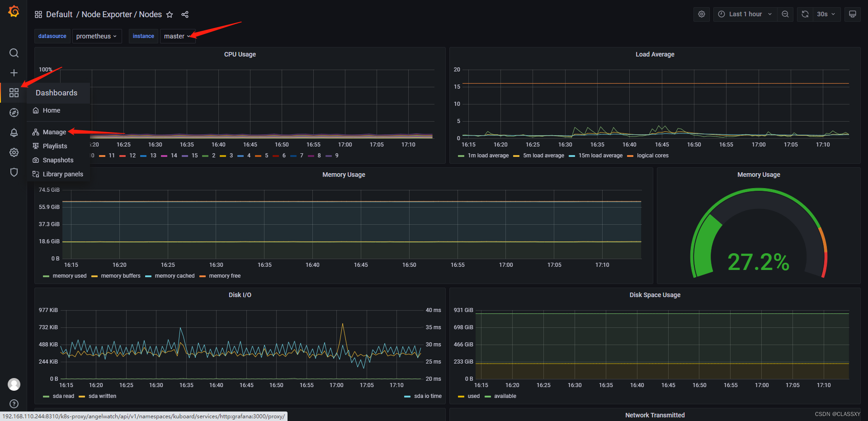Open the Explore compass icon
The image size is (868, 421).
point(14,113)
